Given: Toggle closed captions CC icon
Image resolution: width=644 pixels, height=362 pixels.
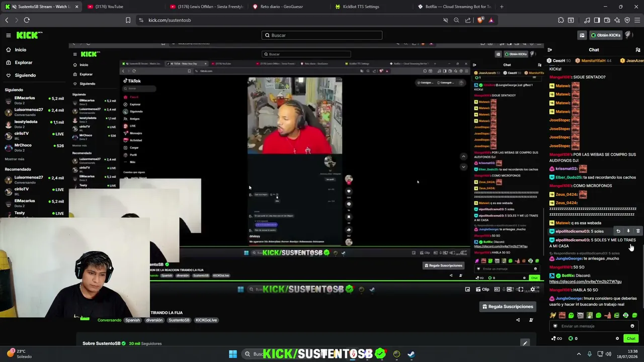Looking at the screenshot, I should 497,289.
